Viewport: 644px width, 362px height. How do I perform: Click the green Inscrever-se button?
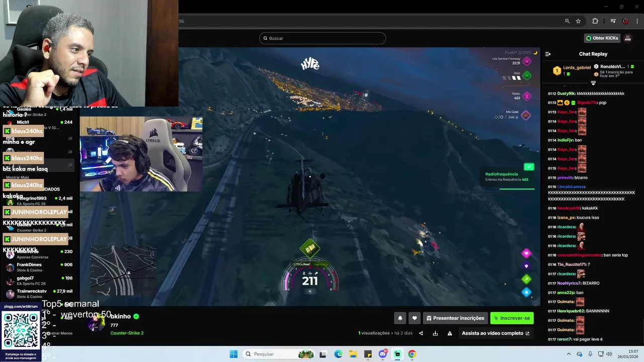[x=512, y=318]
